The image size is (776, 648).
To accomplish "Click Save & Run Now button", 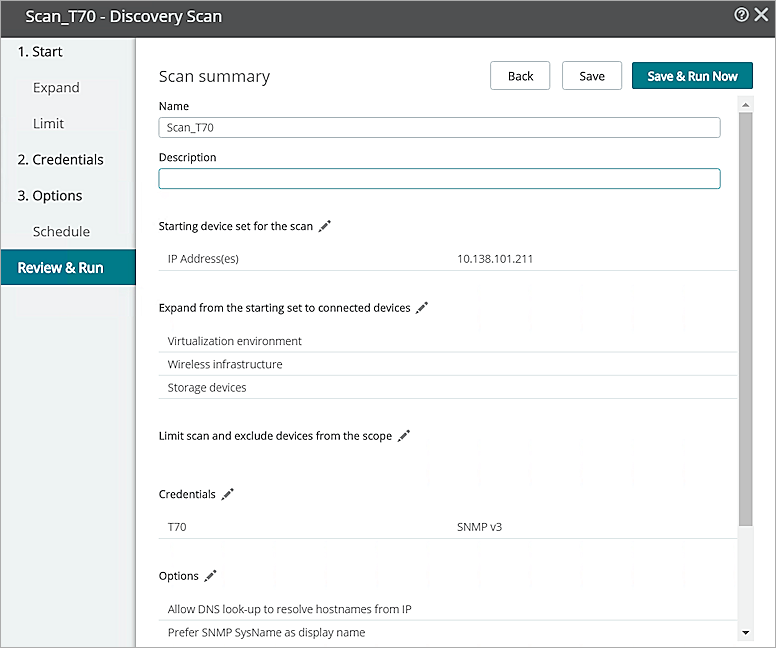I will click(x=692, y=76).
